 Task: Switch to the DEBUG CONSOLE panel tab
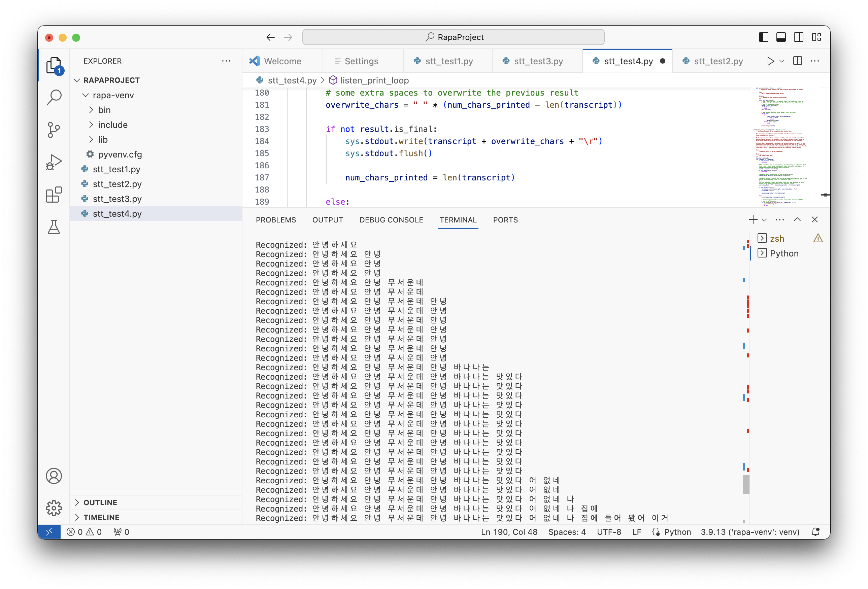tap(391, 220)
